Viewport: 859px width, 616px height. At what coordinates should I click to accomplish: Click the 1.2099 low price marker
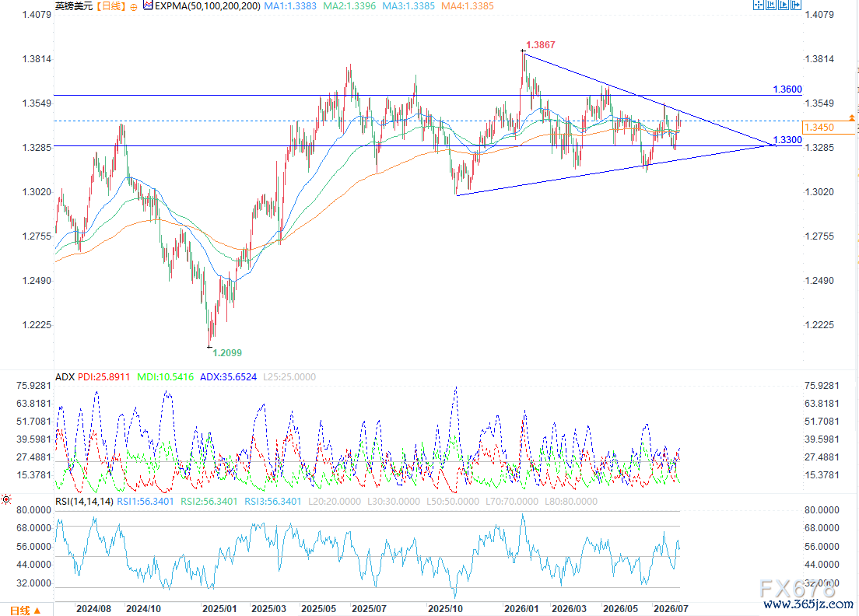coord(226,352)
